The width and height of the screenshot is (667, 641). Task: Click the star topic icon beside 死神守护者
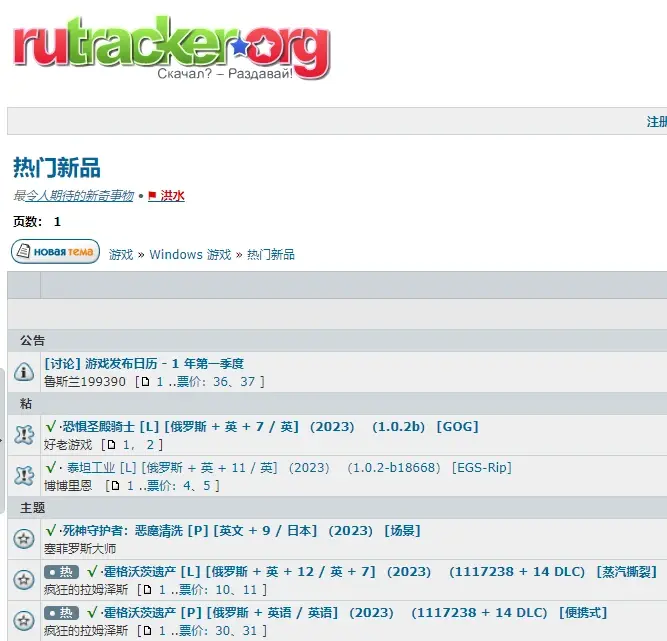tap(24, 539)
